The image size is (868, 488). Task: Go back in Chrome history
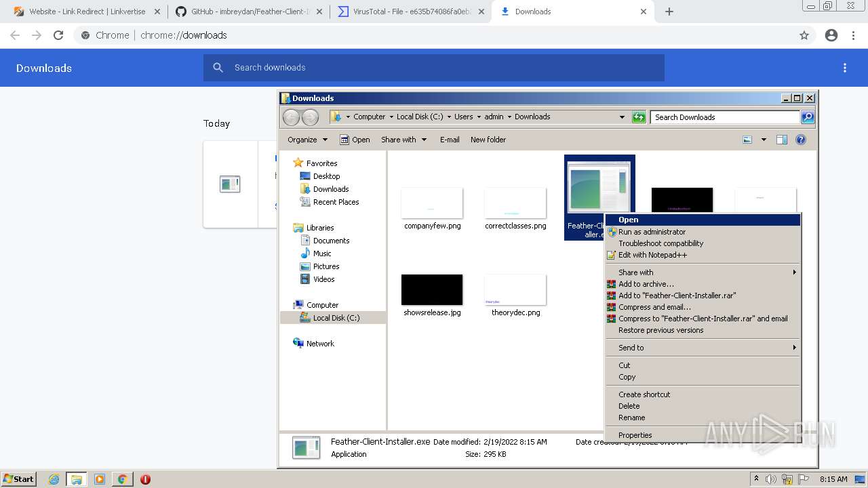(15, 35)
